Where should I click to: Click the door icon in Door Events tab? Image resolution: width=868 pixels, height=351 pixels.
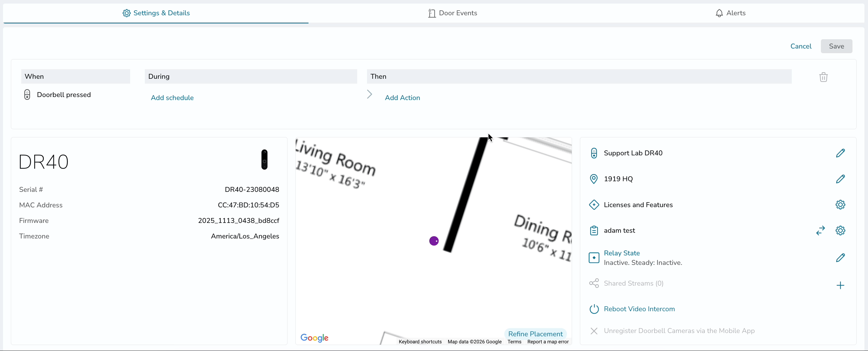(432, 13)
